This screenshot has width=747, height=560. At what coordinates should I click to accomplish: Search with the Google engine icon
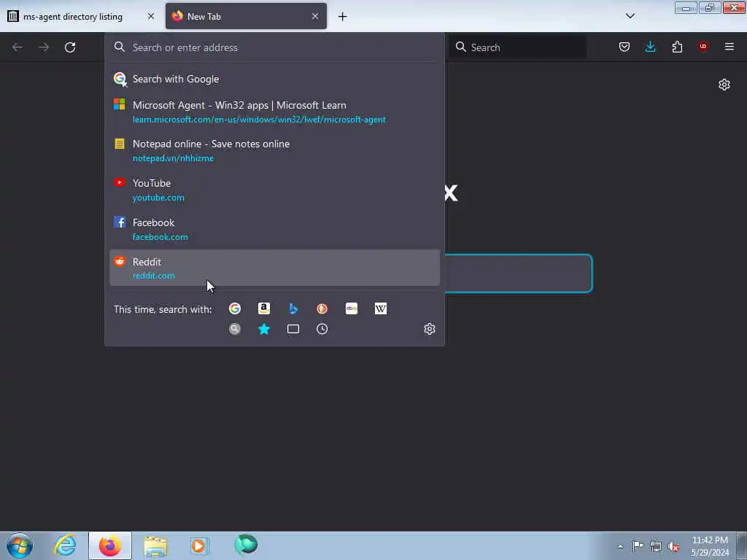(234, 308)
